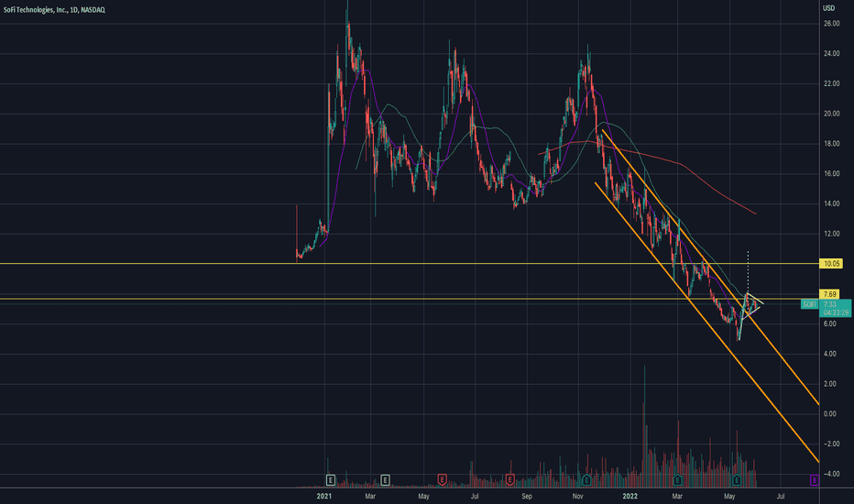Select the white dotted vertical projection line

coord(748,272)
